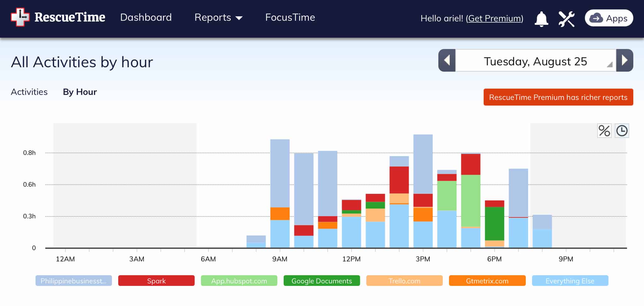Open the Apps button
This screenshot has width=644, height=306.
[609, 18]
